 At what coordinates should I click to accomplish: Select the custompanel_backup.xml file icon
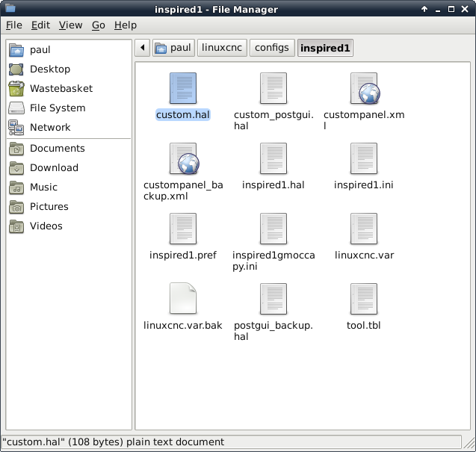coord(184,158)
